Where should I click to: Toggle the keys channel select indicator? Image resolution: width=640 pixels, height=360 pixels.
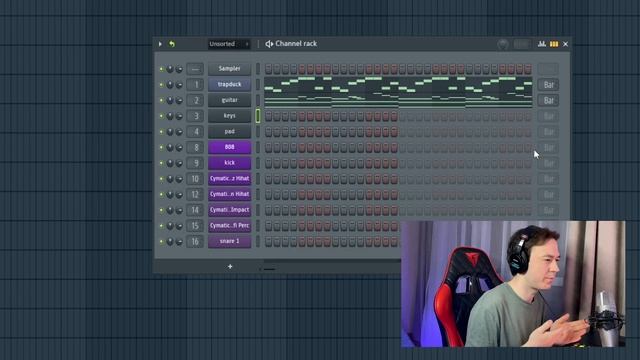[258, 116]
